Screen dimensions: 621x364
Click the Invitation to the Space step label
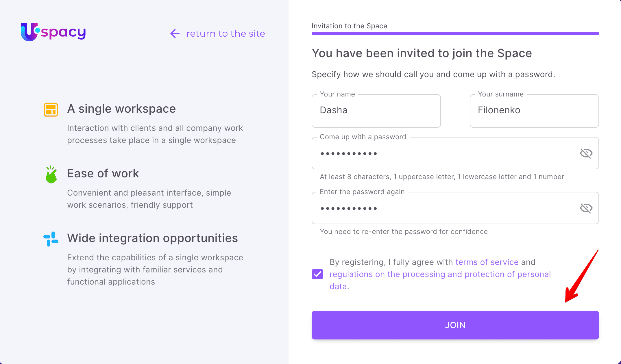(349, 26)
